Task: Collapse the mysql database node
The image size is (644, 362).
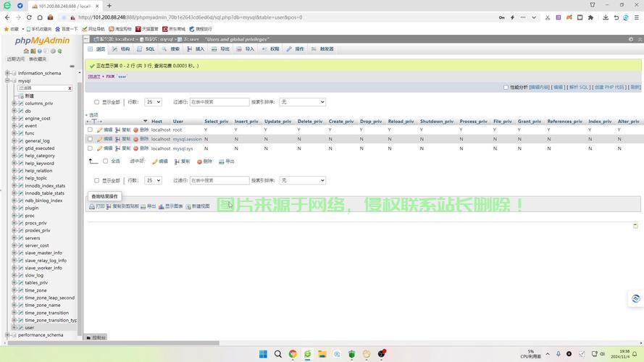Action: click(7, 80)
